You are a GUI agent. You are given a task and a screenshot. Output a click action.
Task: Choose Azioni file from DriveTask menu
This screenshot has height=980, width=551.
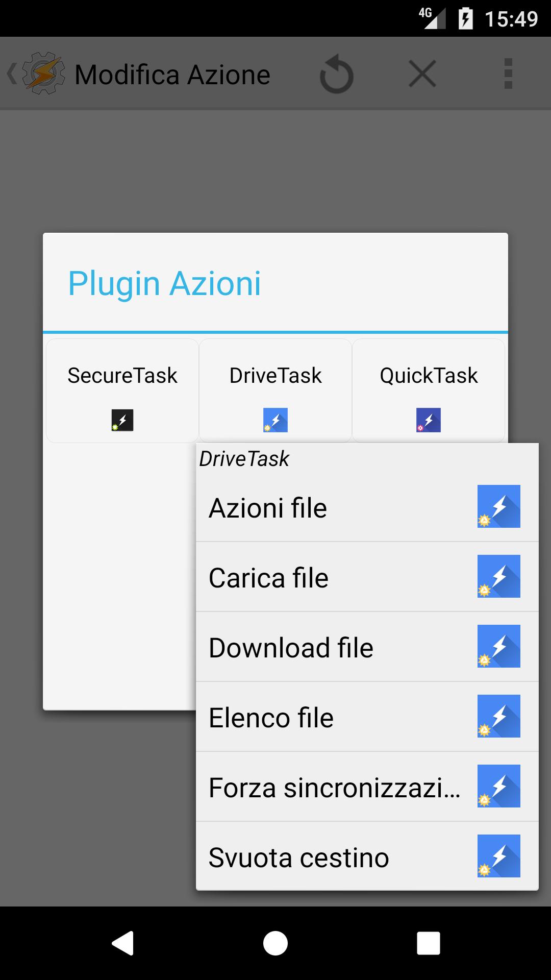click(367, 508)
